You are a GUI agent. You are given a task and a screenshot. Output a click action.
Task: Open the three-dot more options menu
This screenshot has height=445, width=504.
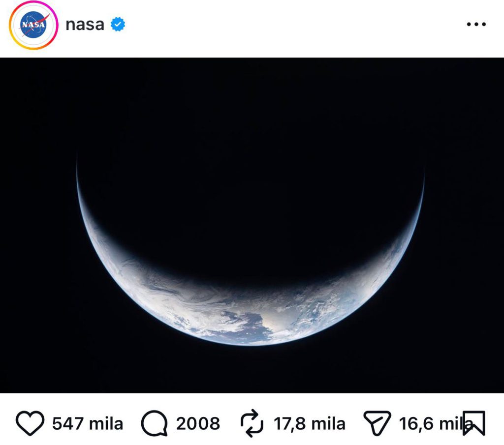[x=476, y=25]
